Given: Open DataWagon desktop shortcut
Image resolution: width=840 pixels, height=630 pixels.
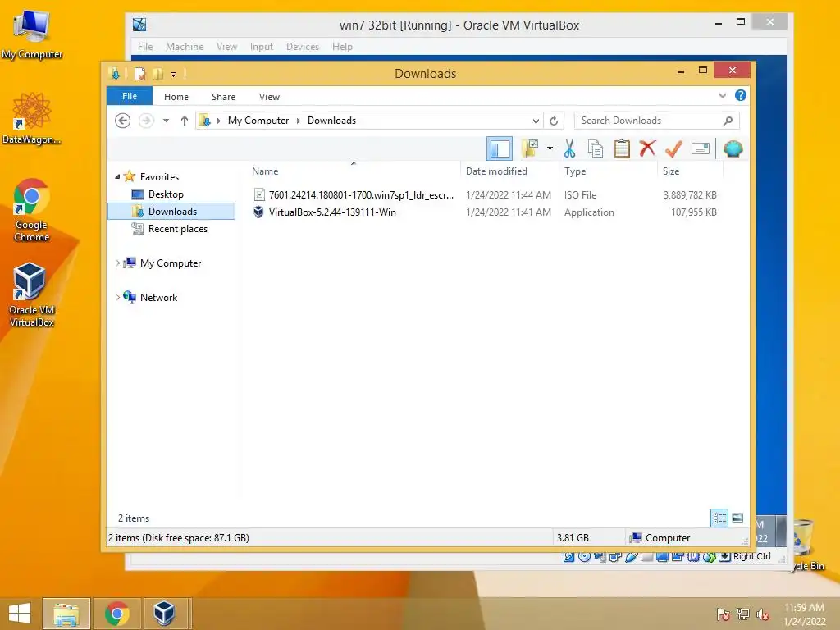Looking at the screenshot, I should pyautogui.click(x=32, y=118).
